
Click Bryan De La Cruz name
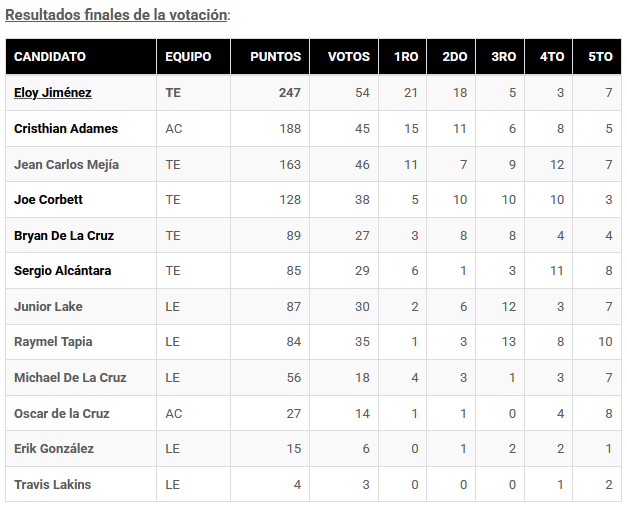(x=64, y=236)
